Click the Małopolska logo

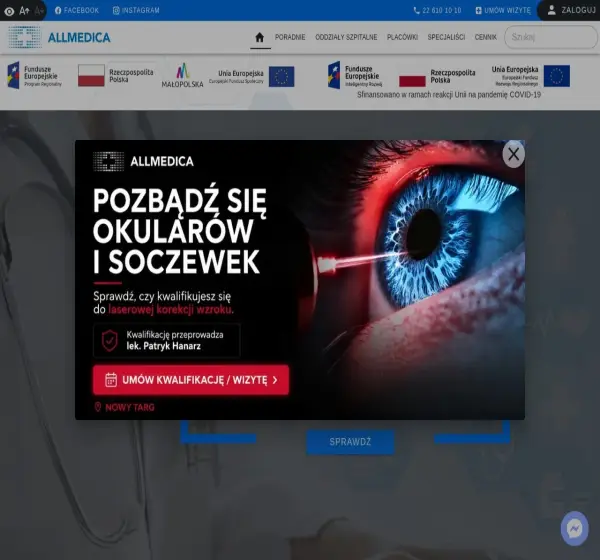click(x=182, y=75)
